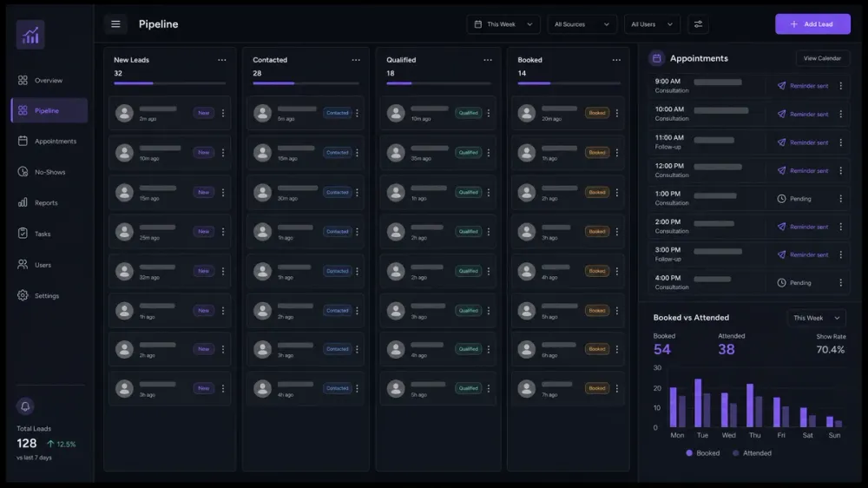This screenshot has width=868, height=488.
Task: Click the Pending status on the 1:00 PM appointment
Action: [x=794, y=199]
